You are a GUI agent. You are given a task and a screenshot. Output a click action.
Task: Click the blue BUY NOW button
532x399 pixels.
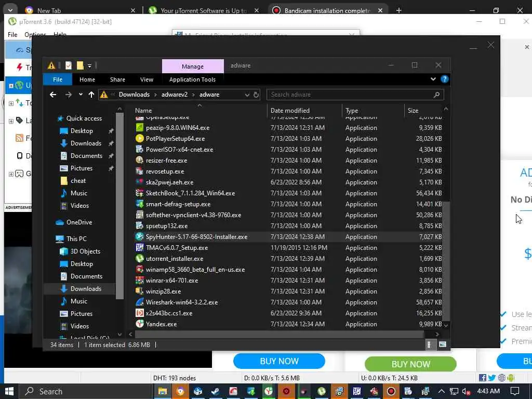tap(279, 361)
